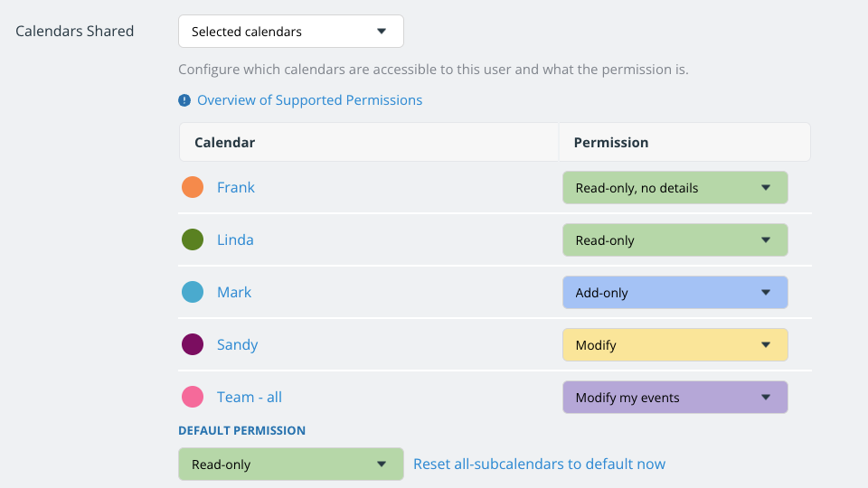Click Linda's green calendar color dot
Screen dimensions: 868x488
(x=193, y=239)
